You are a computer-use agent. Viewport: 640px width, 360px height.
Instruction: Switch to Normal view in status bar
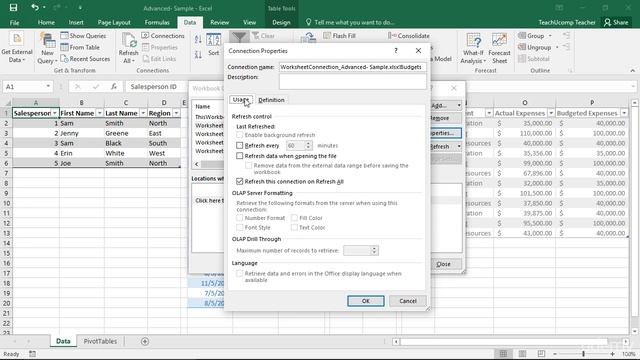(503, 354)
